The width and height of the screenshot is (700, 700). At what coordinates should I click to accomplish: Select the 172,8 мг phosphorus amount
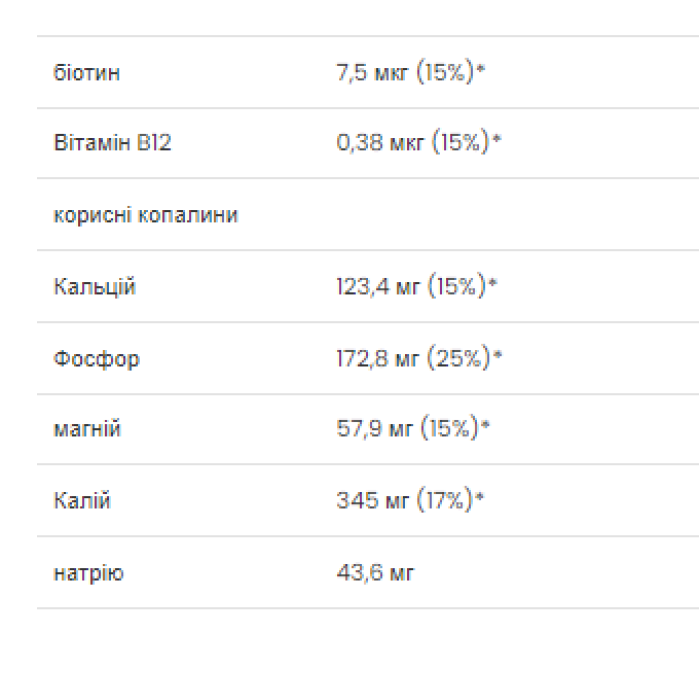click(x=378, y=358)
